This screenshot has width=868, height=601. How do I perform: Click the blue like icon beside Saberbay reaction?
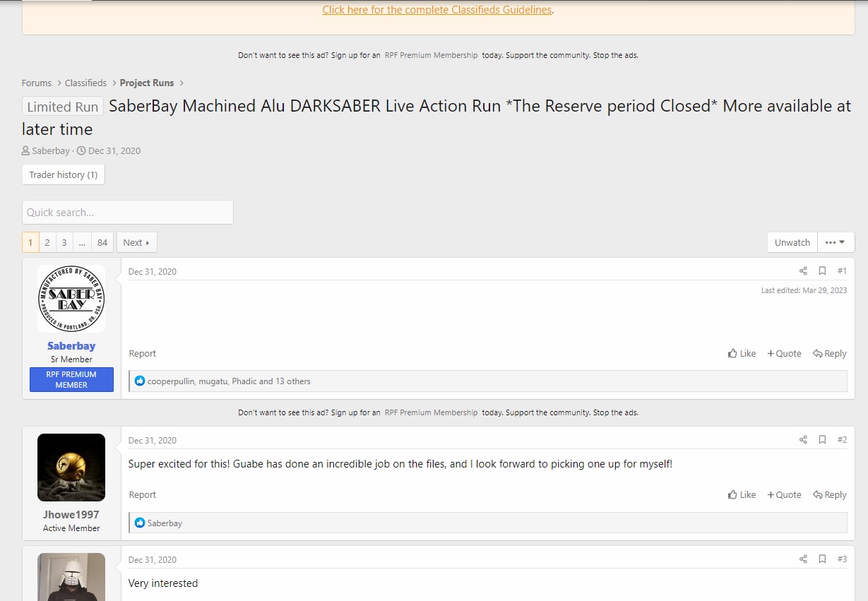(140, 523)
